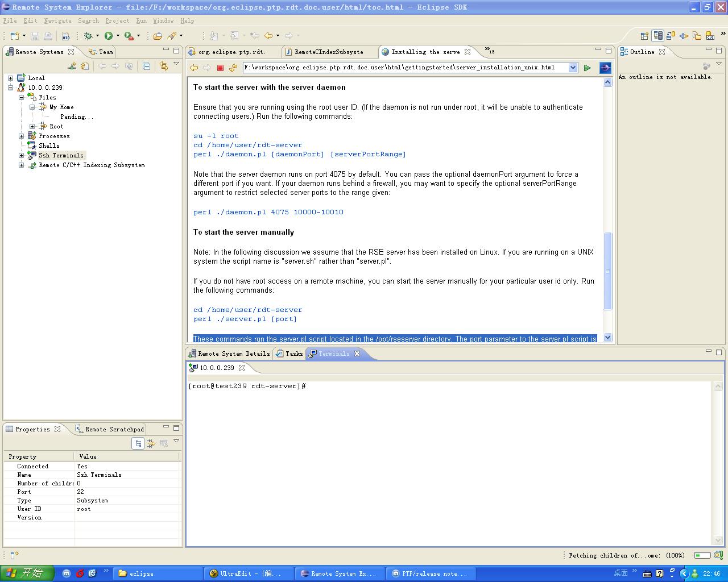
Task: Switch to the Tasks tab
Action: pyautogui.click(x=289, y=354)
